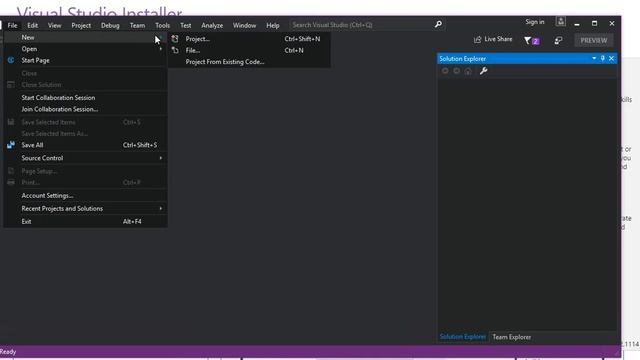Click the New File icon
Viewport: 640px width, 360px height.
coord(175,50)
